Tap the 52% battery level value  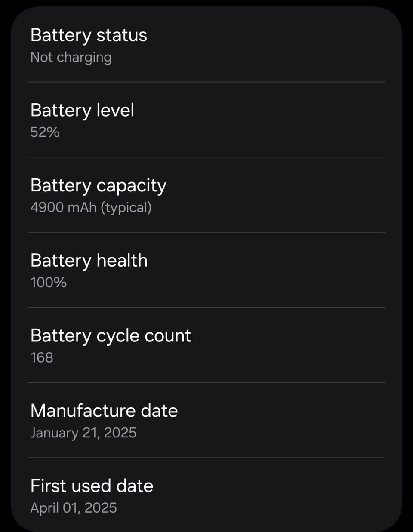tap(45, 132)
